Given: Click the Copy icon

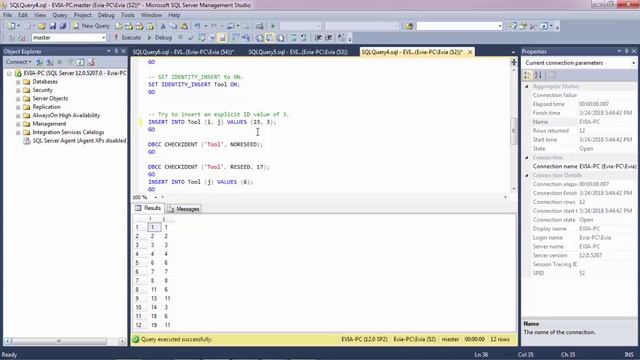Looking at the screenshot, I should [x=173, y=26].
